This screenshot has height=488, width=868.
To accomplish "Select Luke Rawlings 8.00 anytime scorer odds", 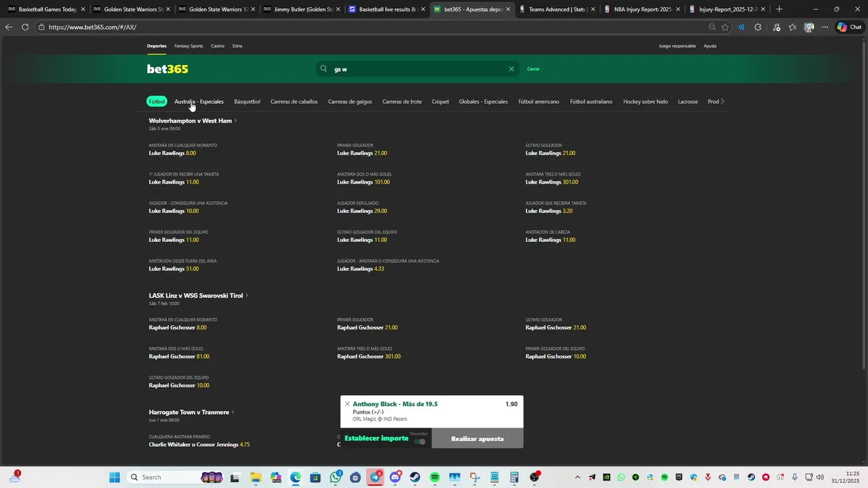I will point(172,153).
